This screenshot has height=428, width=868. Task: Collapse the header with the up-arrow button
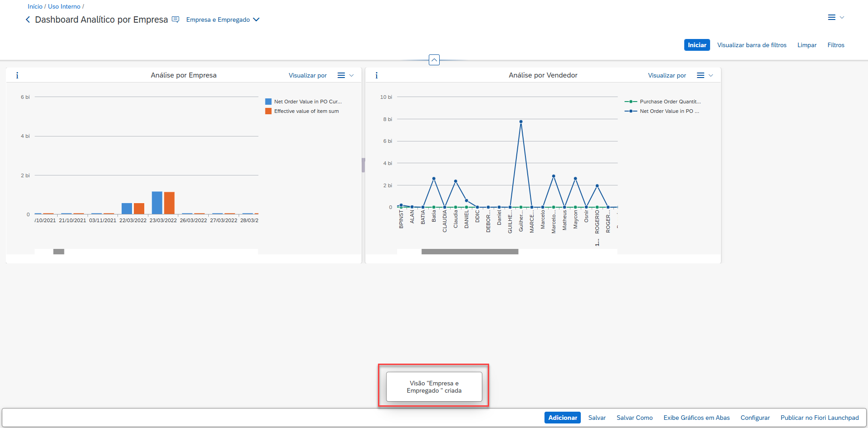click(434, 60)
